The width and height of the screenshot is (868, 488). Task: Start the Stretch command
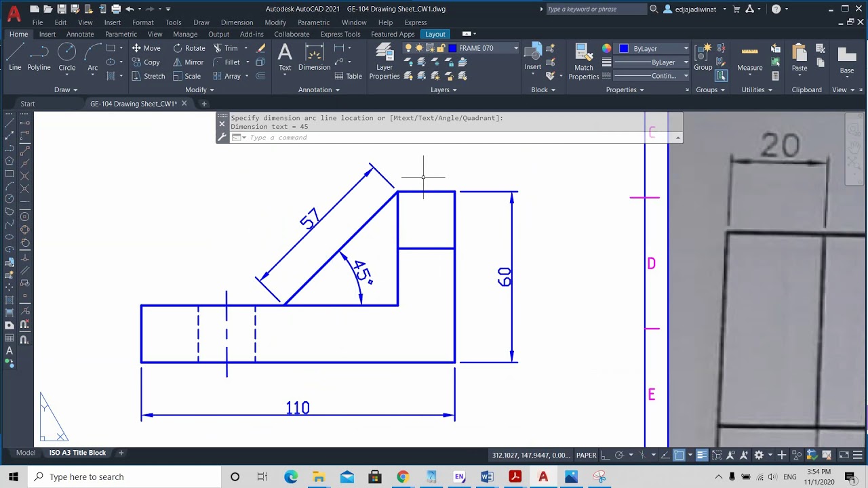[148, 76]
